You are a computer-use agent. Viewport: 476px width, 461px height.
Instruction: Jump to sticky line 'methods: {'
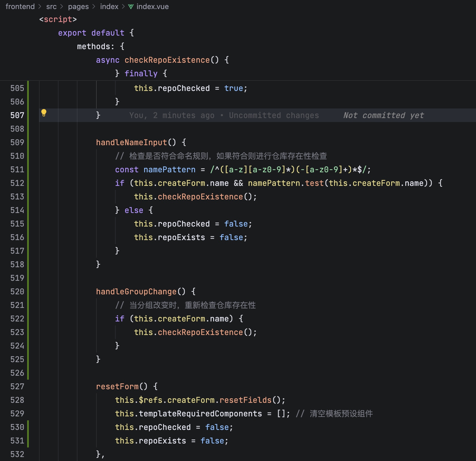click(101, 46)
